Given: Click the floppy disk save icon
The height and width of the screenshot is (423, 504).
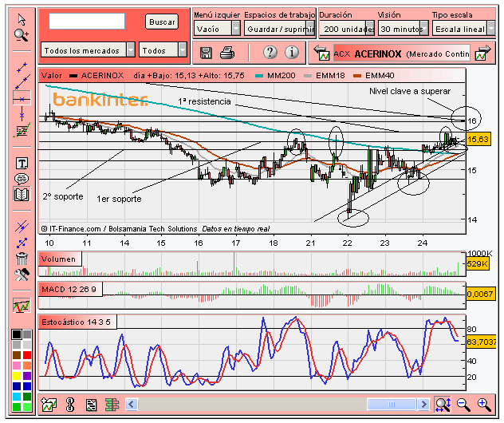Looking at the screenshot, I should click(206, 53).
